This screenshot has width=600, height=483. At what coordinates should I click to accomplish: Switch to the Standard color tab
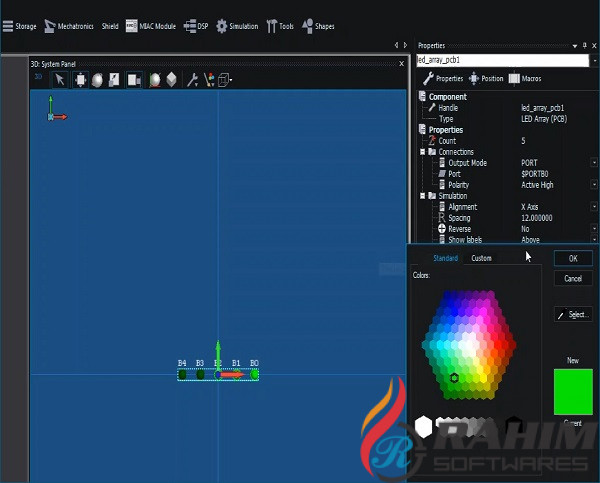tap(445, 258)
